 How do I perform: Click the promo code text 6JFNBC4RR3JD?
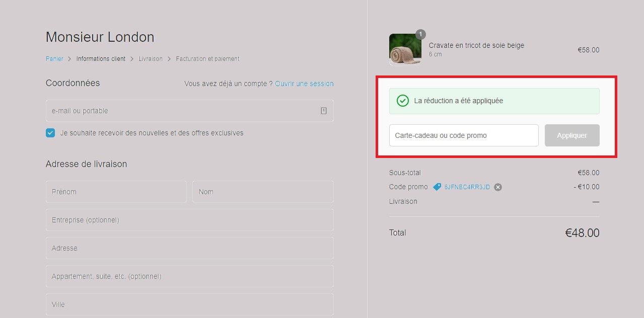(467, 187)
